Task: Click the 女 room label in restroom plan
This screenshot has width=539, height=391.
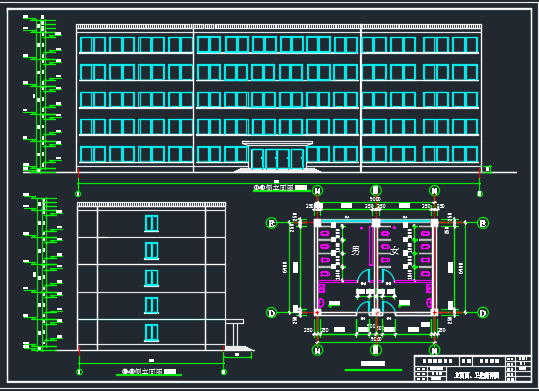Action: 395,251
